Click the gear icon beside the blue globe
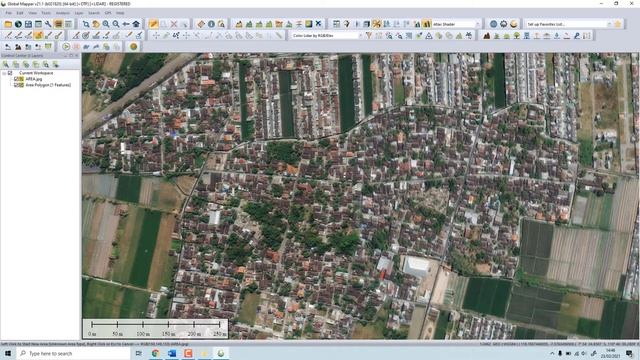The image size is (640, 360). 504,24
